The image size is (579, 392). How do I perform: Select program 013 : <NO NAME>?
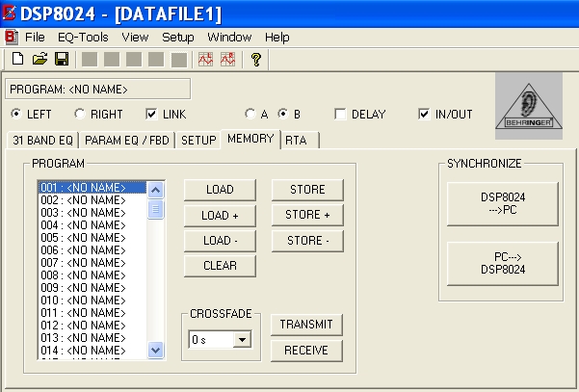click(x=92, y=338)
